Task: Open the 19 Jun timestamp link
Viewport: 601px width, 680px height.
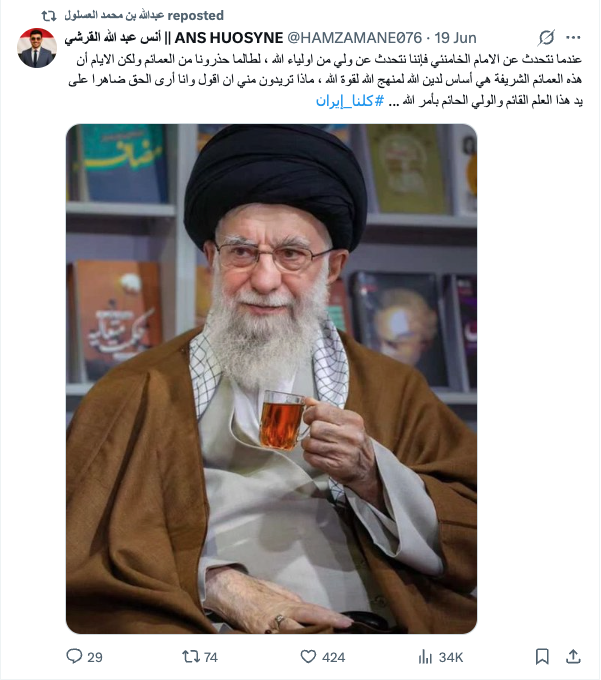Action: (x=455, y=38)
